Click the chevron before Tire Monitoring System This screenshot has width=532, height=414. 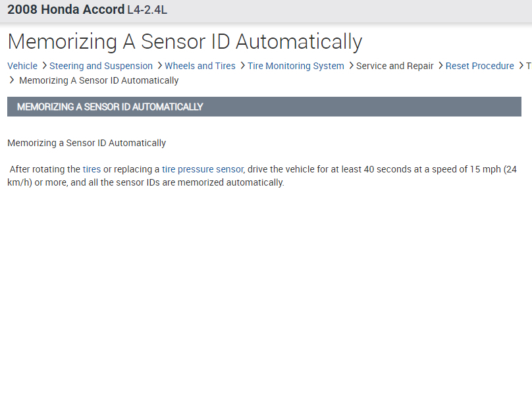[242, 66]
